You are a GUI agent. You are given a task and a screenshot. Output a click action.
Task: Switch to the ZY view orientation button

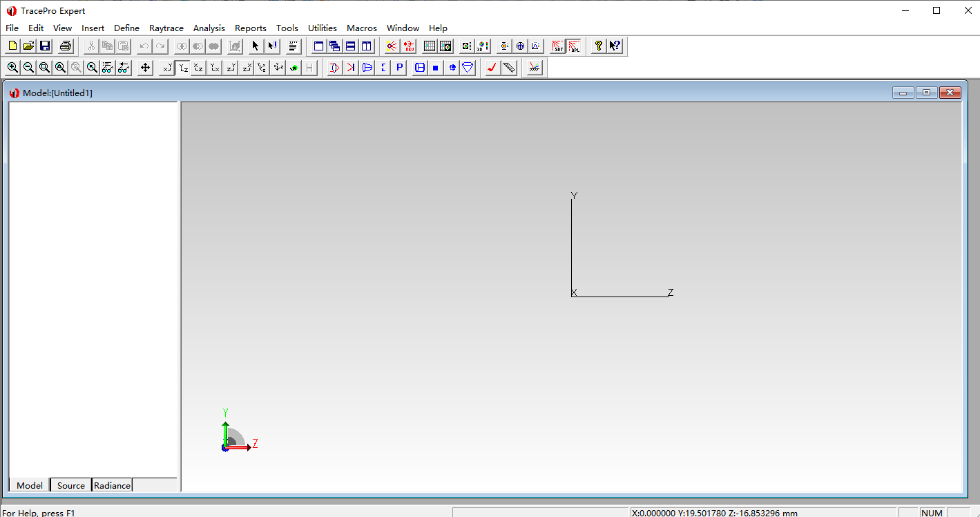coord(231,67)
